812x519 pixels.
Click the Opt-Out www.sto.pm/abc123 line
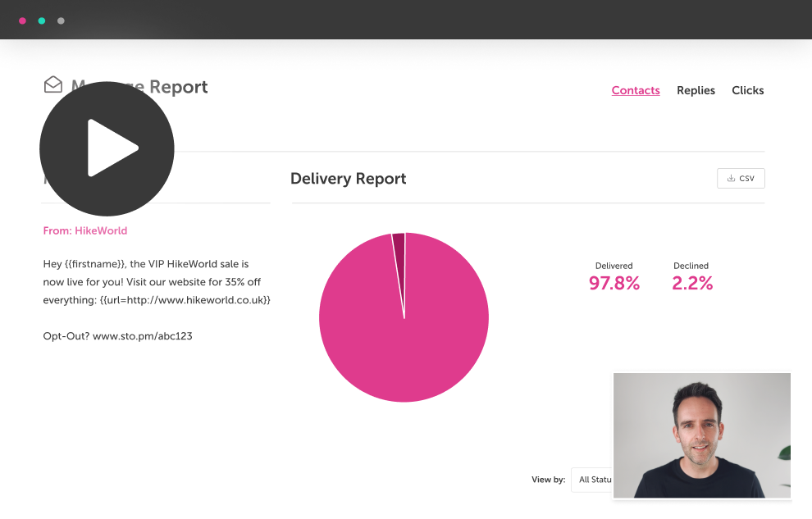coord(117,336)
